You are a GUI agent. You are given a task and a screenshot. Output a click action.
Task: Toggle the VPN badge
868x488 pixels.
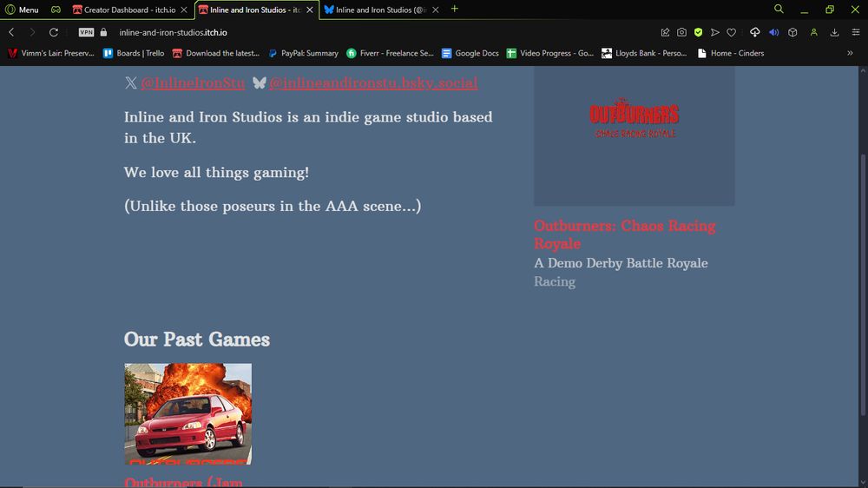[x=86, y=32]
